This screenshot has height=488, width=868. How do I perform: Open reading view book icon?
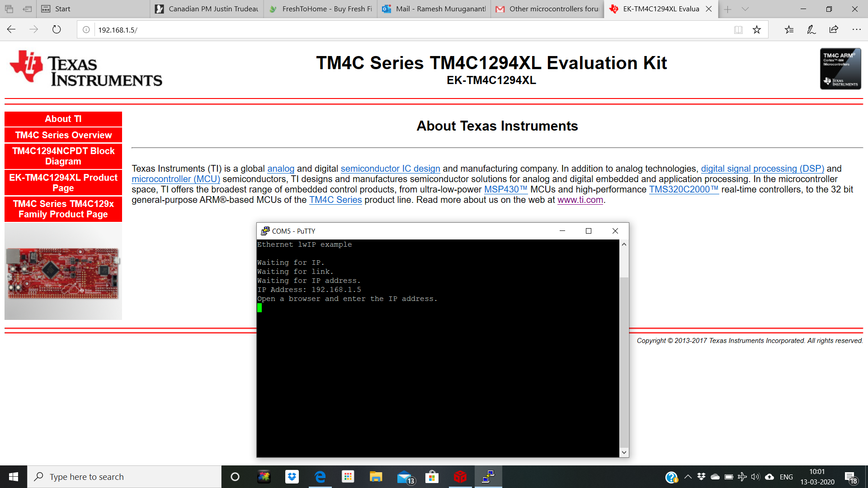pos(738,30)
